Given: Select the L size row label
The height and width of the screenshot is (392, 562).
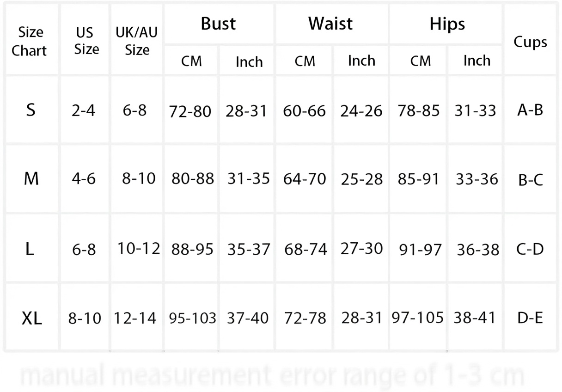Looking at the screenshot, I should pyautogui.click(x=30, y=249).
